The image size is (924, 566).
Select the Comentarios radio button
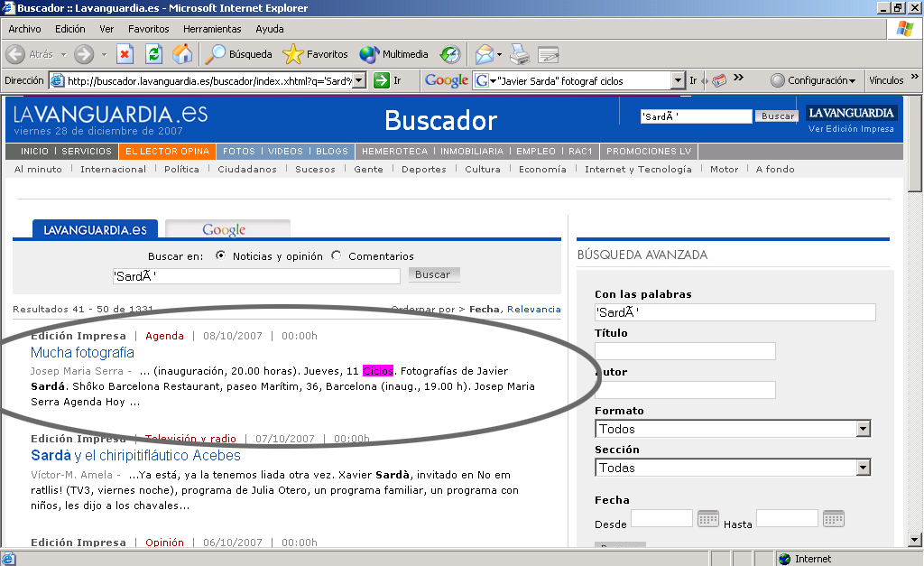tap(337, 255)
